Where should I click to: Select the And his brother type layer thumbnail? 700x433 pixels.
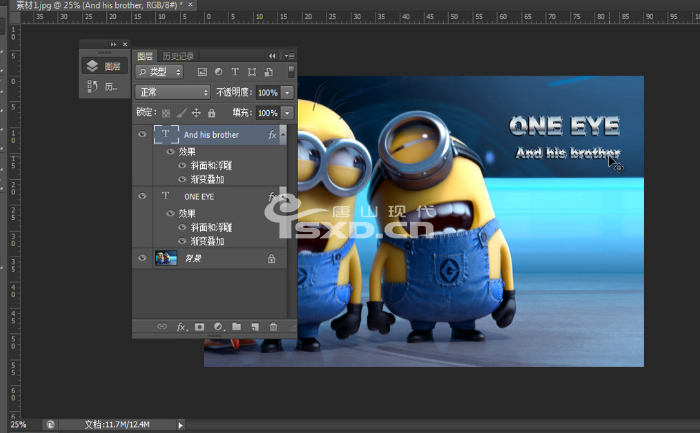[166, 134]
